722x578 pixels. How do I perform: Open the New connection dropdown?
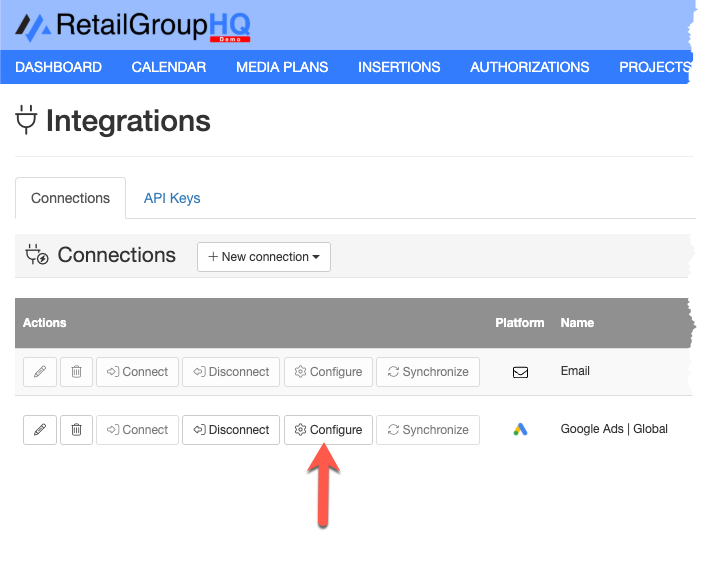click(264, 257)
